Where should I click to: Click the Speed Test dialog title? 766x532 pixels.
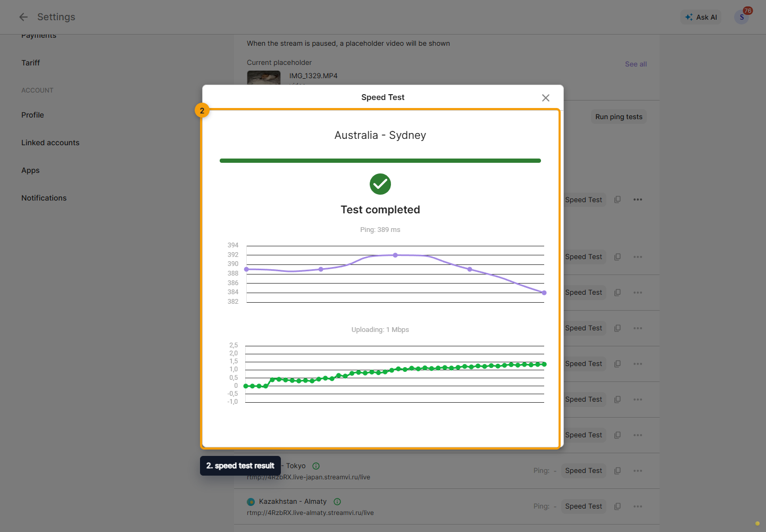click(x=383, y=97)
